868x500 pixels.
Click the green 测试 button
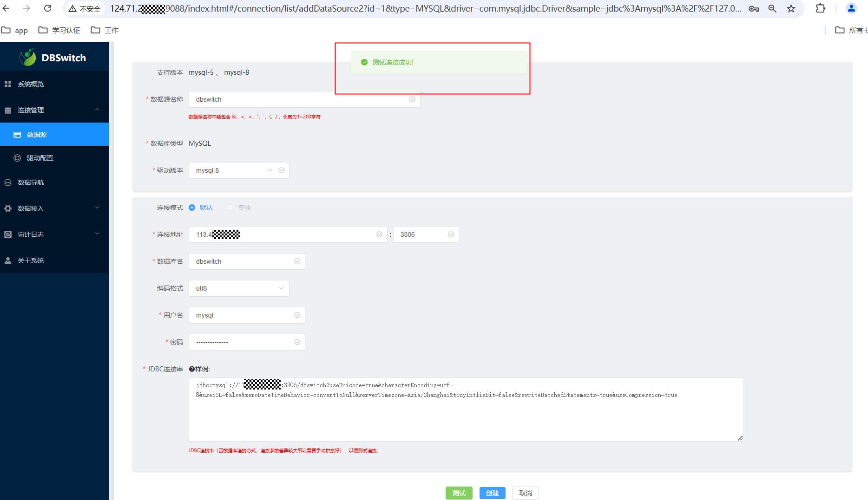(x=459, y=493)
